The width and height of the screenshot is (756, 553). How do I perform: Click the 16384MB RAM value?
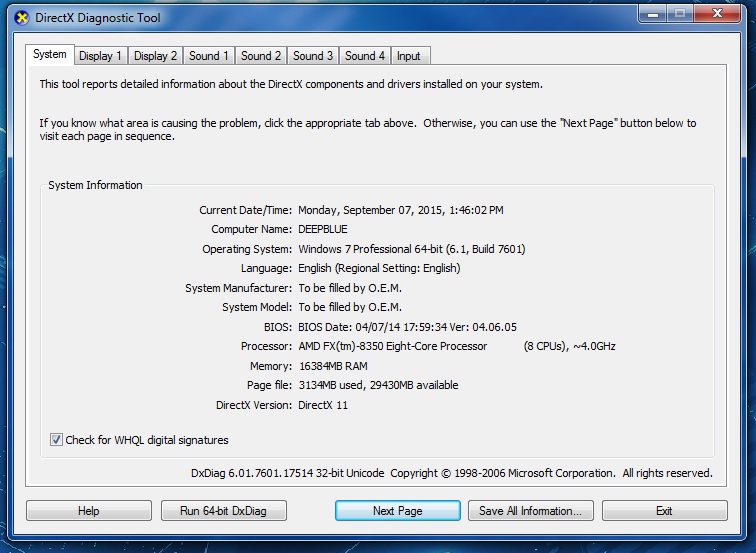pos(333,366)
